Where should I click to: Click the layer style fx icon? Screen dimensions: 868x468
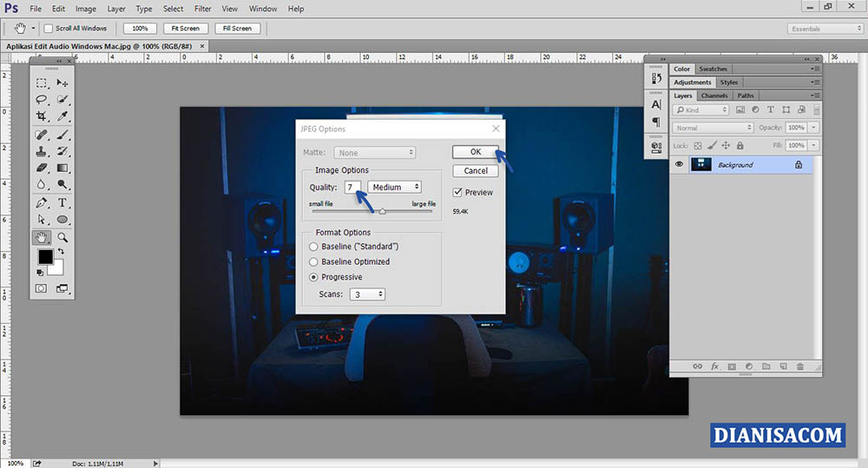[x=714, y=366]
